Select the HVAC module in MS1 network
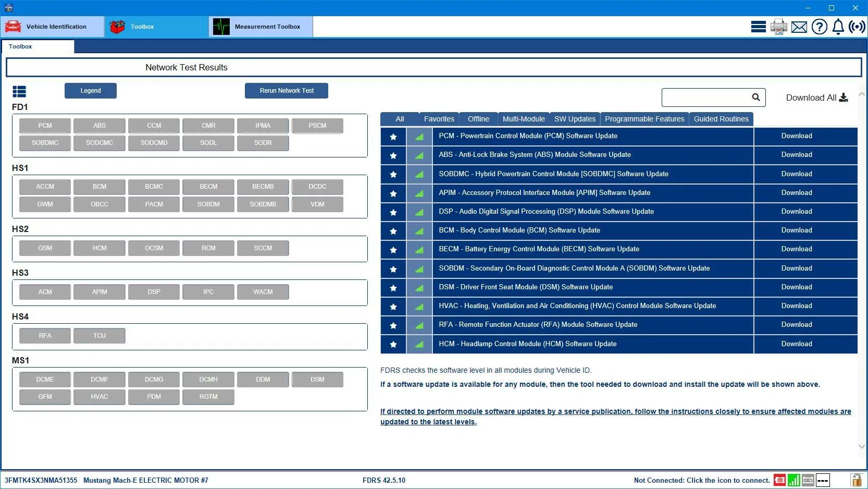Screen dimensions: 868x489 100,397
